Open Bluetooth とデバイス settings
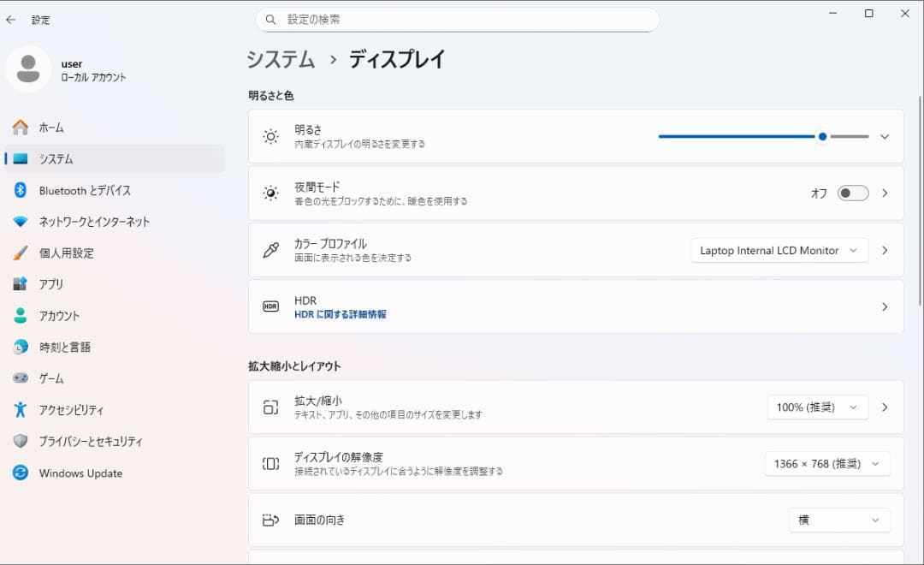Screen dimensions: 924x565 [87, 190]
